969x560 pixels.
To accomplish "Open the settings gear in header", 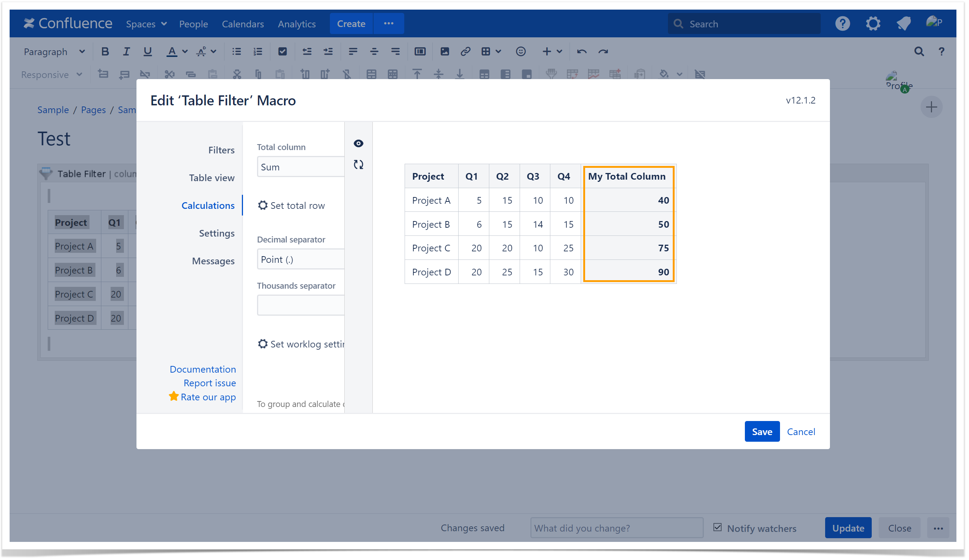I will click(873, 24).
